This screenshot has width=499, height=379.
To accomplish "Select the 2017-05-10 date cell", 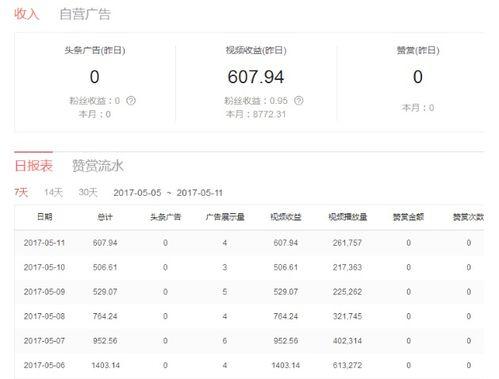I will click(x=44, y=267).
